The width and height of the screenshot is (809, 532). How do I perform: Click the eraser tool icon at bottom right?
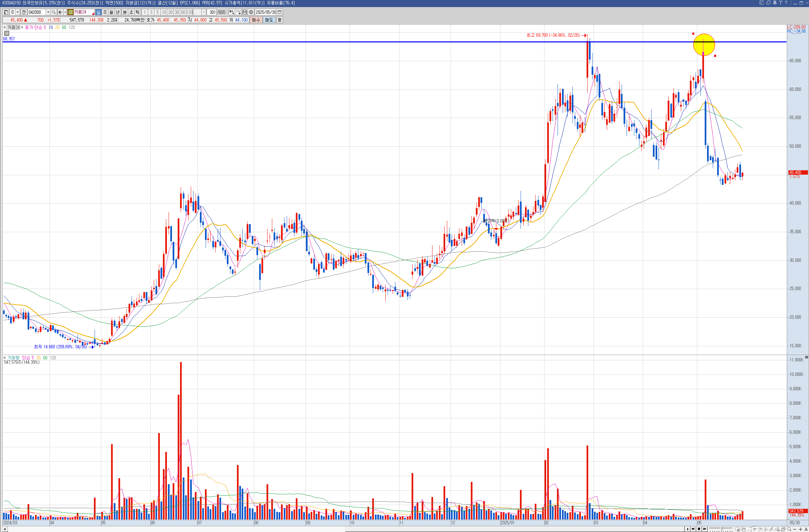click(x=777, y=529)
